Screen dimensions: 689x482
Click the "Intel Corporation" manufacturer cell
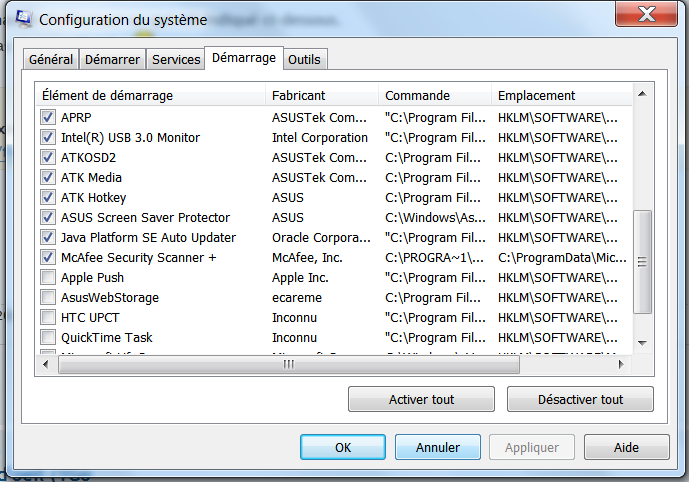tap(319, 138)
